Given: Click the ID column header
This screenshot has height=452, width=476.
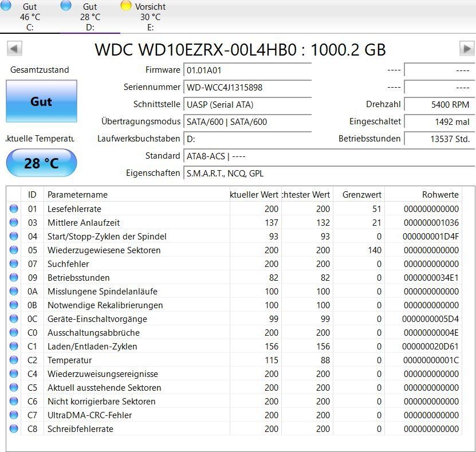Looking at the screenshot, I should 32,194.
